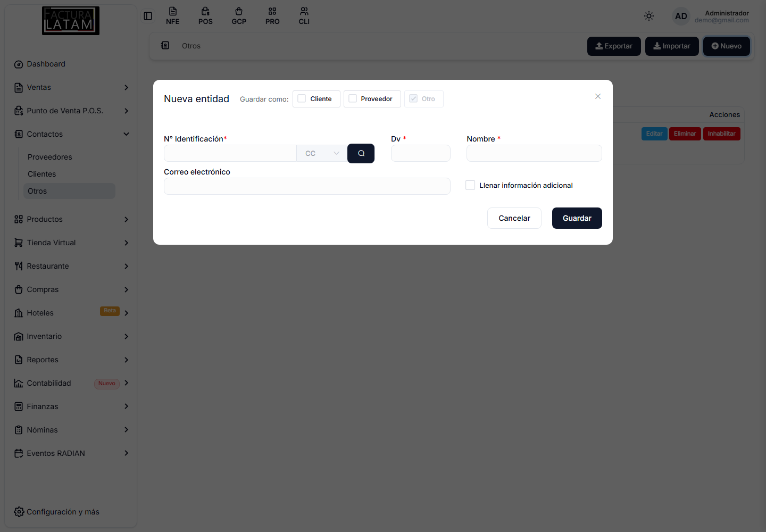766x532 pixels.
Task: Enable Llenar información adicional checkbox
Action: (470, 185)
